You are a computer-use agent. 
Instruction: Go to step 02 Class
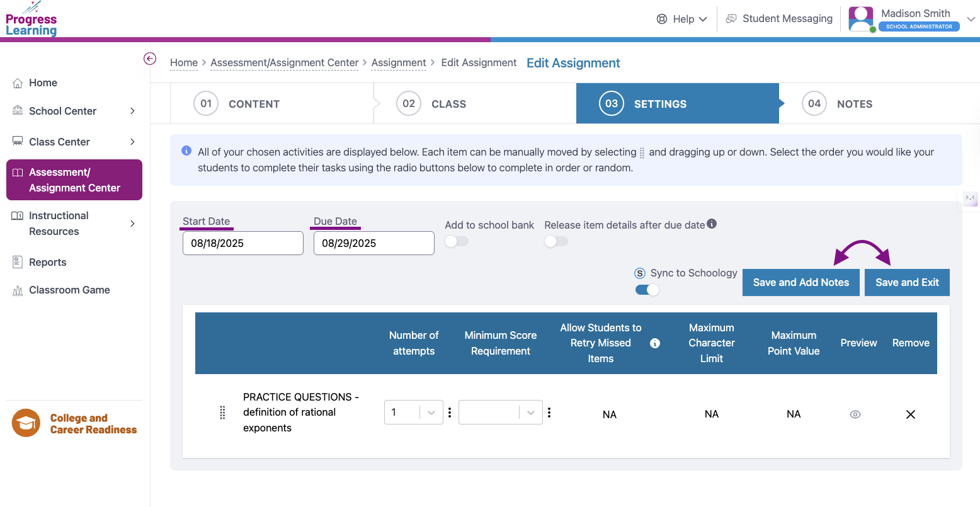pos(475,103)
